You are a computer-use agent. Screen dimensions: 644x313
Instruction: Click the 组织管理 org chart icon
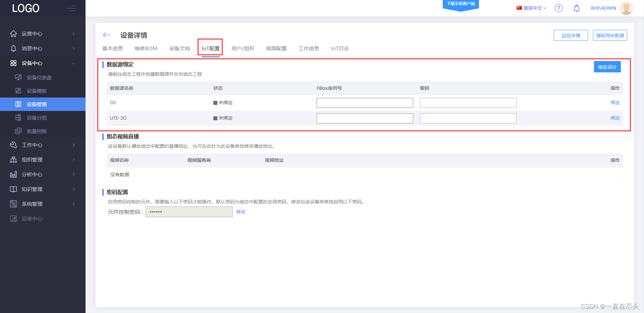[13, 160]
